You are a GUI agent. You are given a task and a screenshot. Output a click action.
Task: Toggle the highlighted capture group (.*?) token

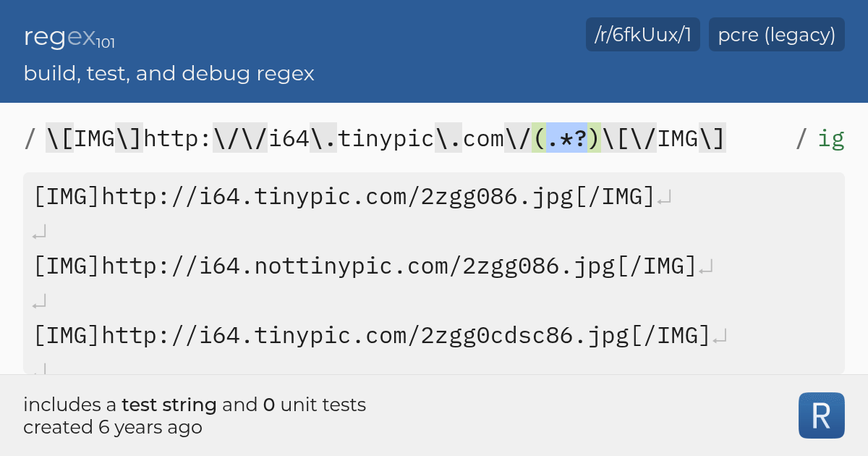[x=566, y=138]
